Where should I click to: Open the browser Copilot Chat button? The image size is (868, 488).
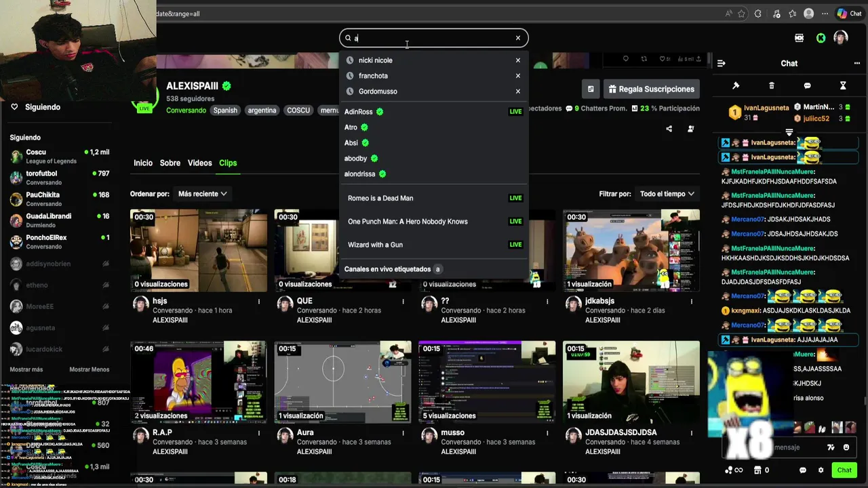coord(849,14)
